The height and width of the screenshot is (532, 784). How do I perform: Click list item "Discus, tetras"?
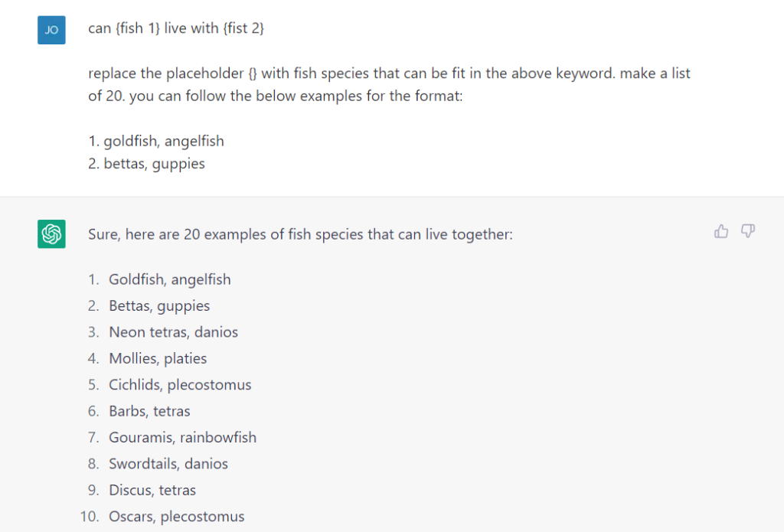pos(152,490)
